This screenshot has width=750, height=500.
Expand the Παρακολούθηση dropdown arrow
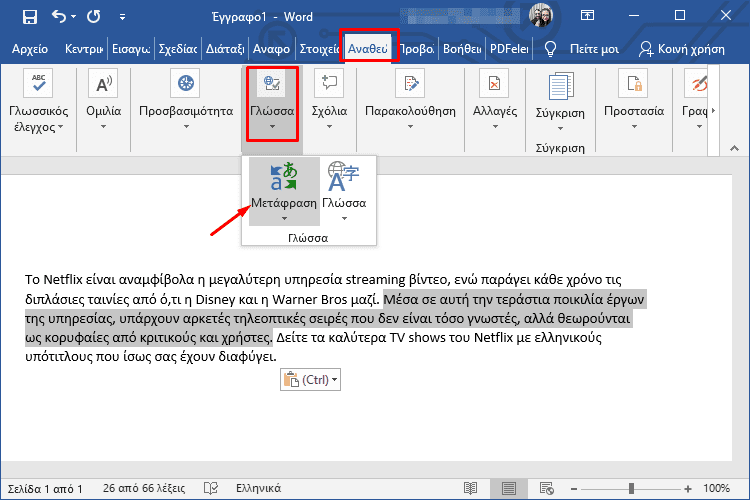pyautogui.click(x=410, y=127)
